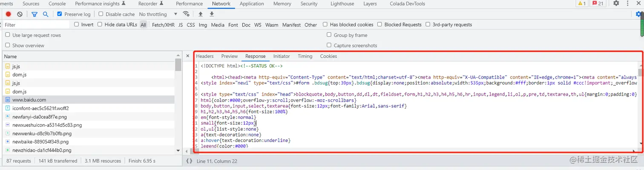The height and width of the screenshot is (170, 644).
Task: Filter requests by Font type
Action: [233, 25]
